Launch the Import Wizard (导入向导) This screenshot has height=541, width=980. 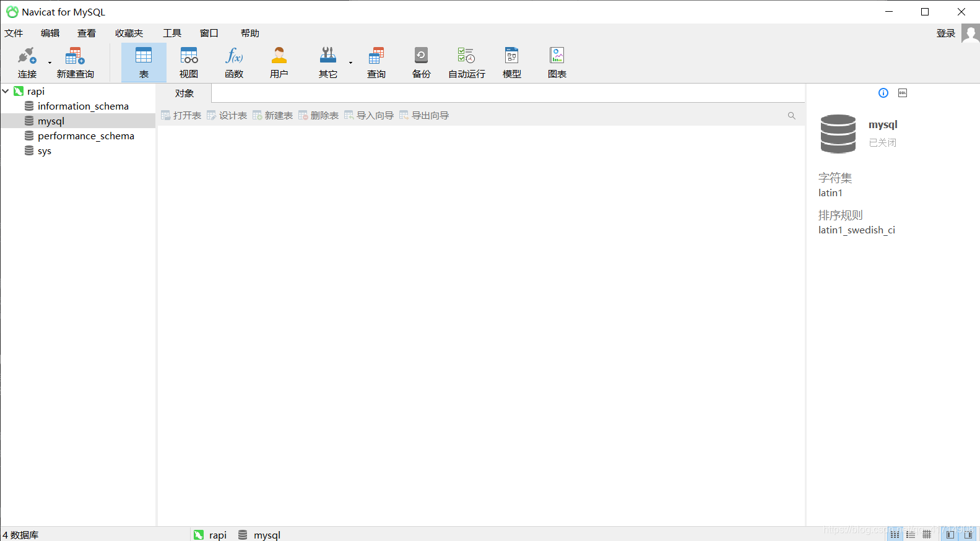pos(369,115)
